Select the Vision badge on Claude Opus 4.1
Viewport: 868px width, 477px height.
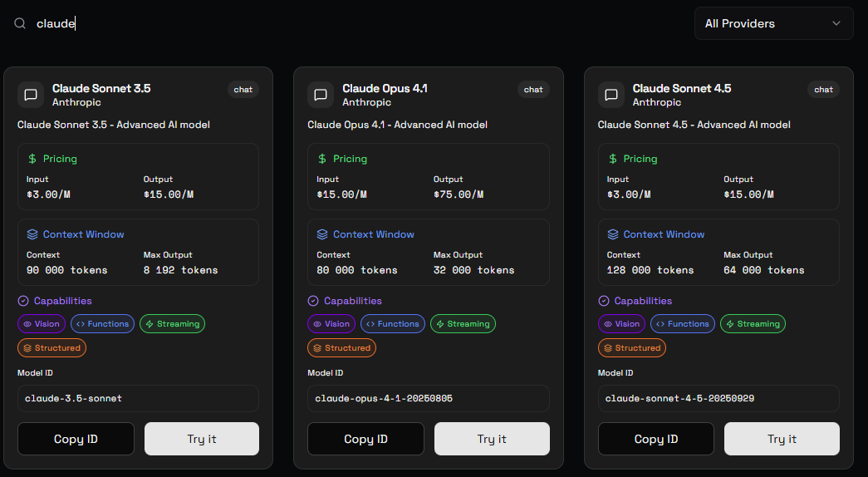pyautogui.click(x=331, y=324)
